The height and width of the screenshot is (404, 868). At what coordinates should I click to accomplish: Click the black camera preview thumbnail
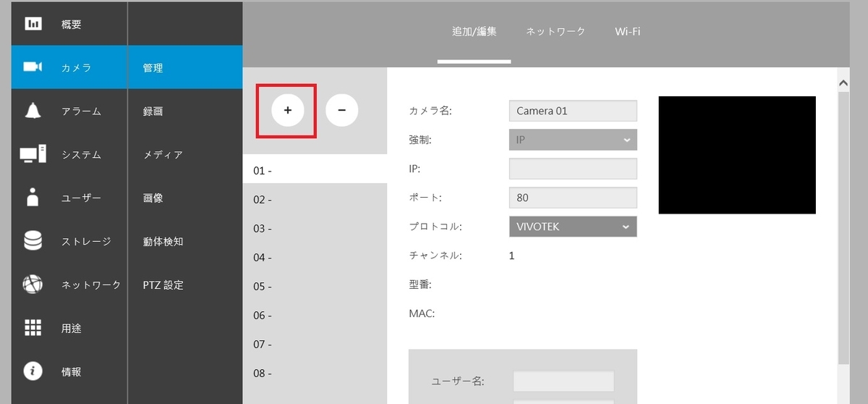(x=737, y=155)
